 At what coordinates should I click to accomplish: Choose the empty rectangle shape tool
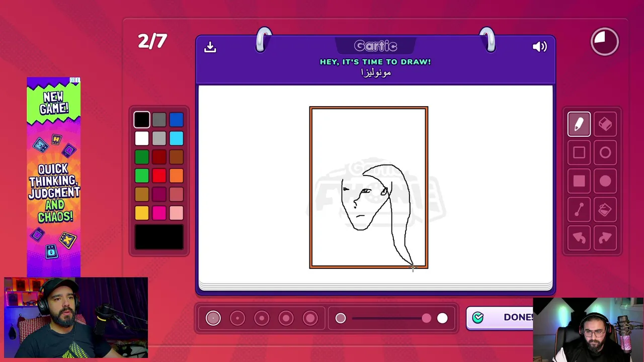579,153
